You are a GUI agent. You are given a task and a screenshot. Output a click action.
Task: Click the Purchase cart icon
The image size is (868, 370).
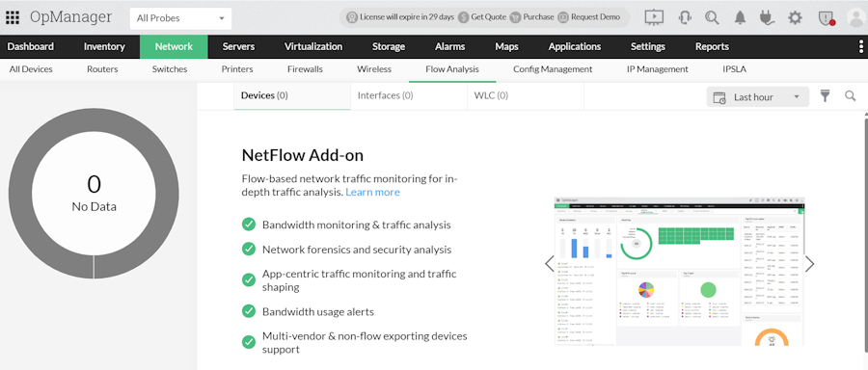515,17
